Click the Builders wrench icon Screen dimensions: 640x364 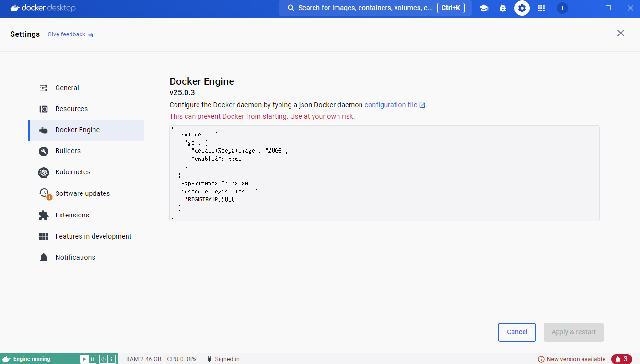click(44, 151)
